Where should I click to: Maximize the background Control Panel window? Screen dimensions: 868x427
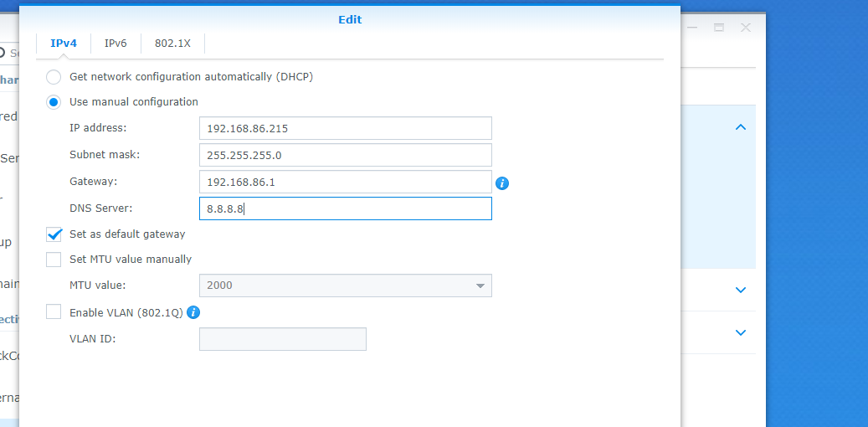tap(718, 28)
